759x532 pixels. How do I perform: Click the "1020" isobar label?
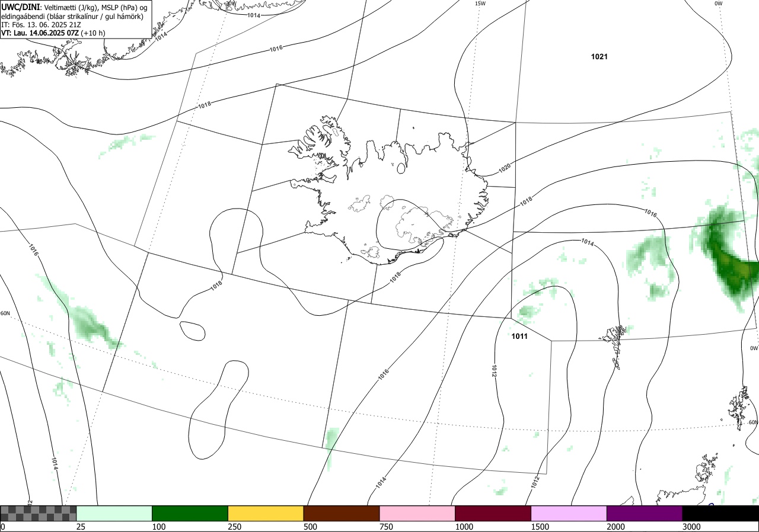pyautogui.click(x=504, y=168)
